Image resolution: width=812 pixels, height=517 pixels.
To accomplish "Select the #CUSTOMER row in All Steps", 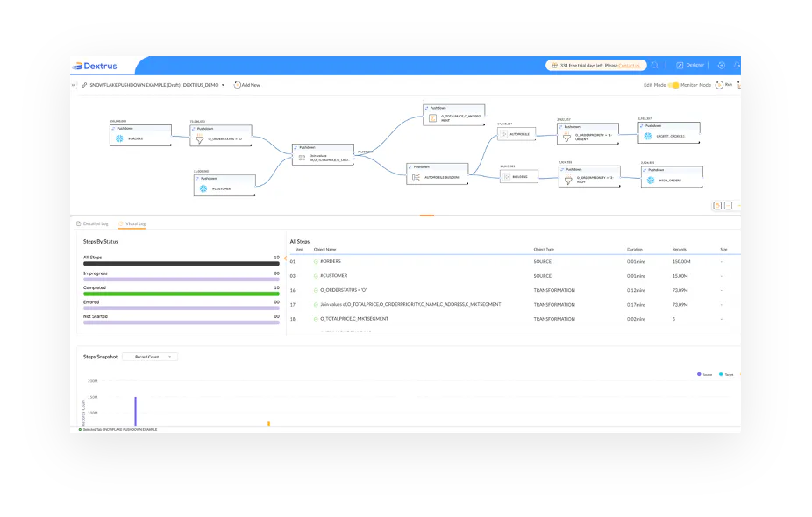I will (514, 276).
